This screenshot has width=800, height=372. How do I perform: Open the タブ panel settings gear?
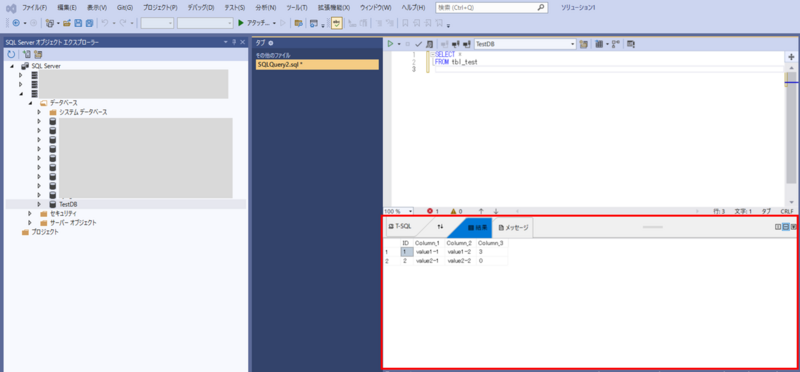coord(270,43)
